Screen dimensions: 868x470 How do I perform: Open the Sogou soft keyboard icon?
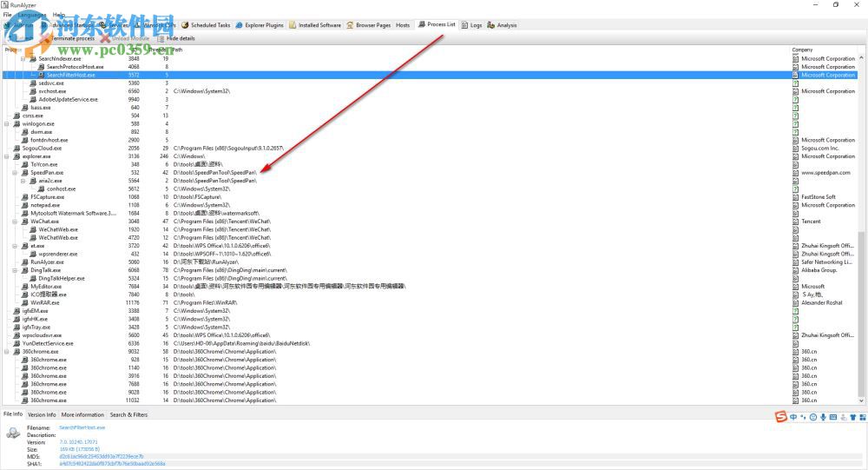click(833, 417)
